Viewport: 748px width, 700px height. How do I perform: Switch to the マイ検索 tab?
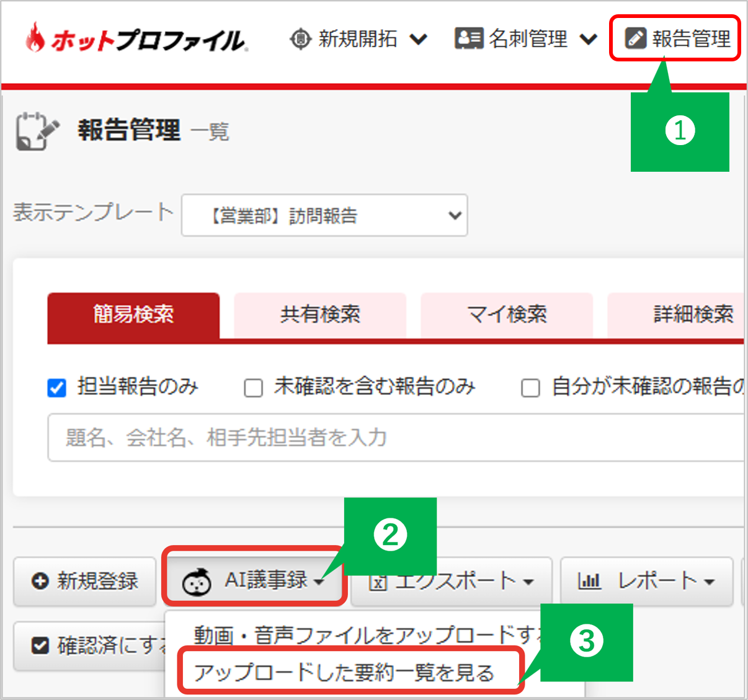(x=507, y=315)
